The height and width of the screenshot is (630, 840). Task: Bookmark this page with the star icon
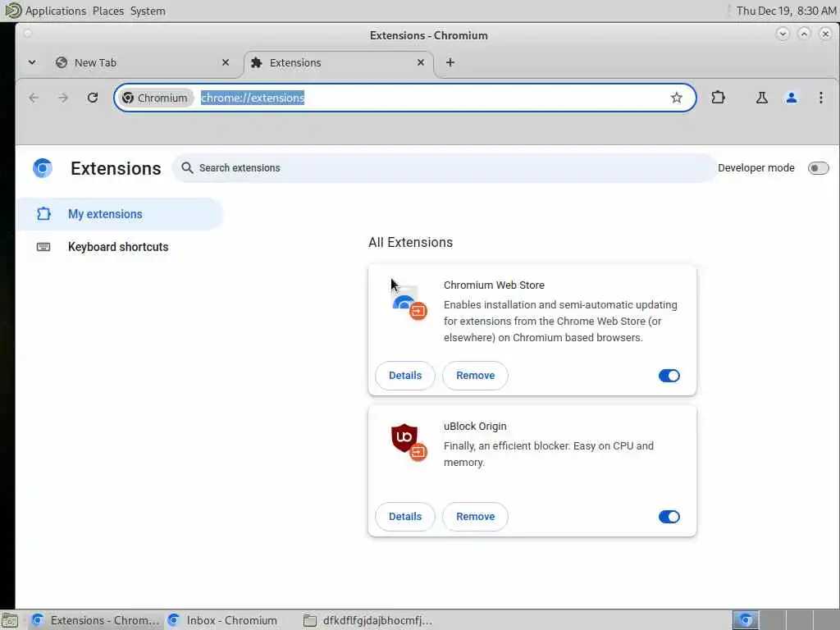[x=677, y=98]
